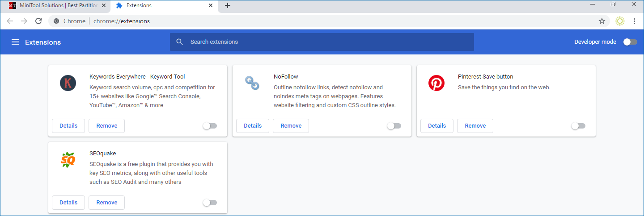
Task: Click the Search extensions field
Action: (x=322, y=42)
